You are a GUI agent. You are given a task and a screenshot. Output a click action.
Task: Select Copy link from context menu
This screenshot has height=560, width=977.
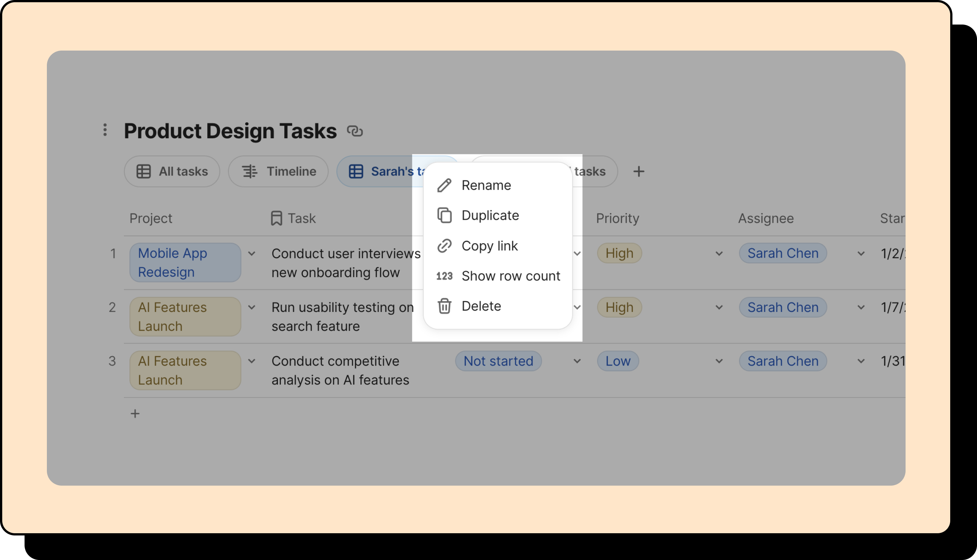pos(490,246)
